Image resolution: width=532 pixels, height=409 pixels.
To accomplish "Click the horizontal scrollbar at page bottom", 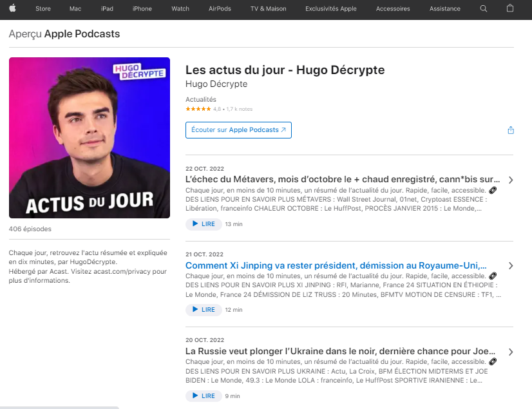I will pos(59,408).
